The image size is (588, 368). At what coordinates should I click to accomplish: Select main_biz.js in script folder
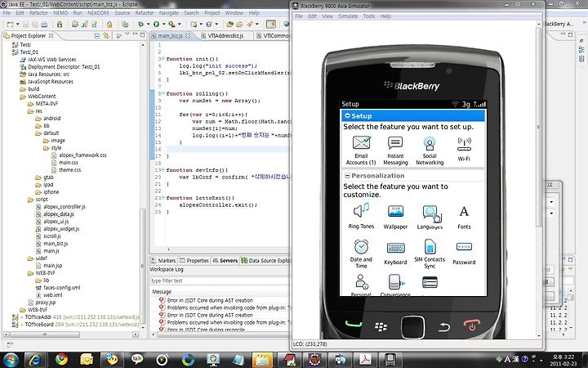point(56,244)
